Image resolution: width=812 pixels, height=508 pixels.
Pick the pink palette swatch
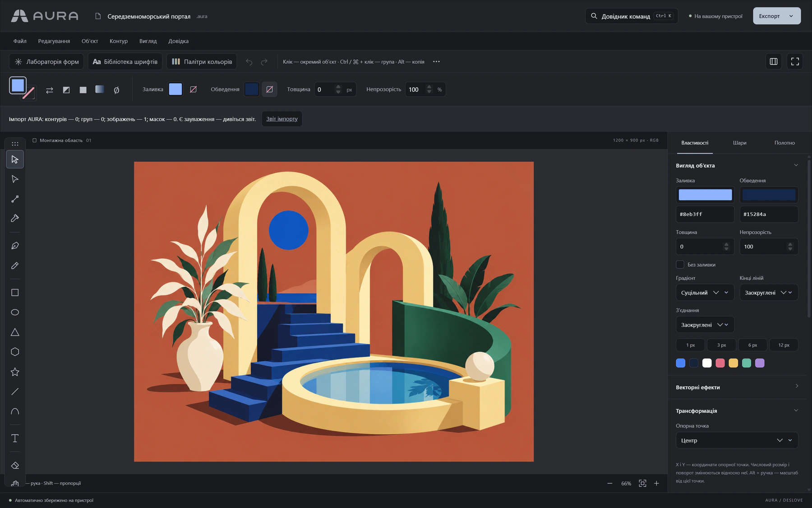point(720,363)
